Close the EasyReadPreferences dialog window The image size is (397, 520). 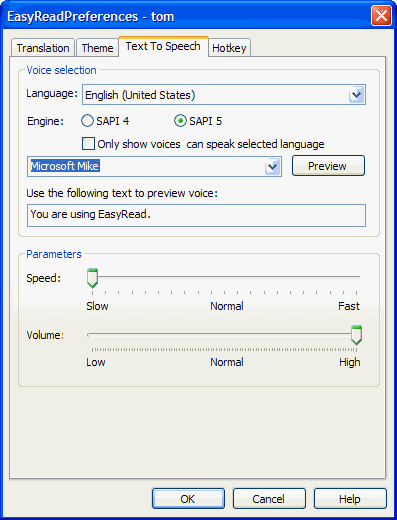[x=381, y=16]
